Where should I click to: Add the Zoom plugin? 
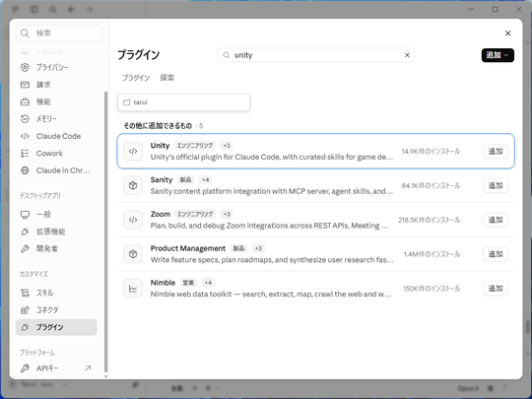[496, 220]
